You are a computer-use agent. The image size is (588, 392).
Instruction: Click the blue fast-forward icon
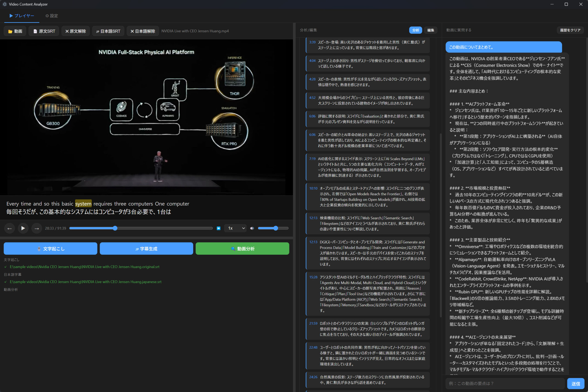(x=218, y=228)
